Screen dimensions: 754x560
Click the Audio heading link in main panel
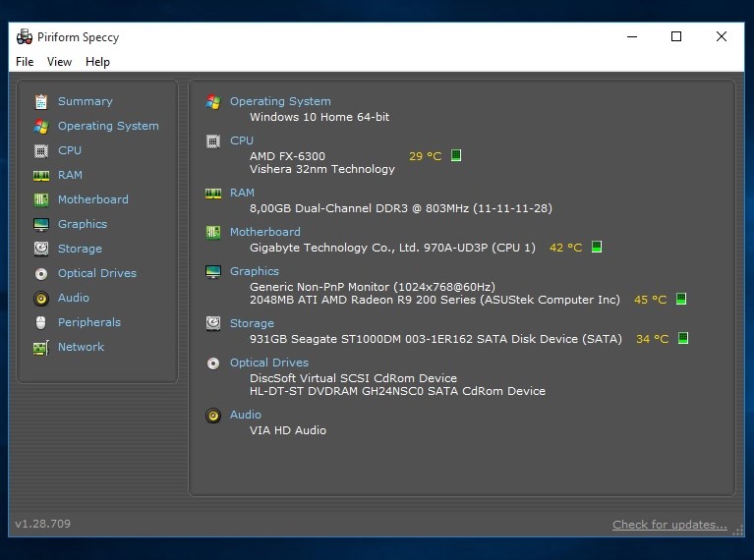click(x=246, y=415)
